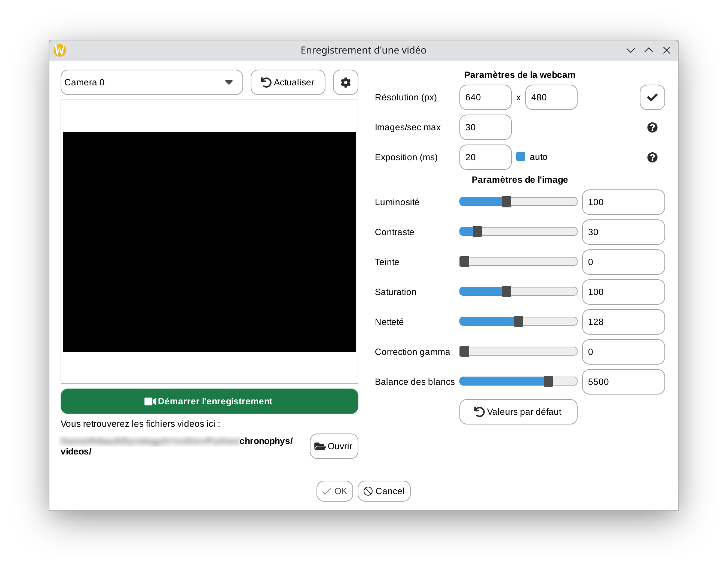The image size is (728, 569).
Task: Confirm dialog with OK button
Action: coord(334,491)
